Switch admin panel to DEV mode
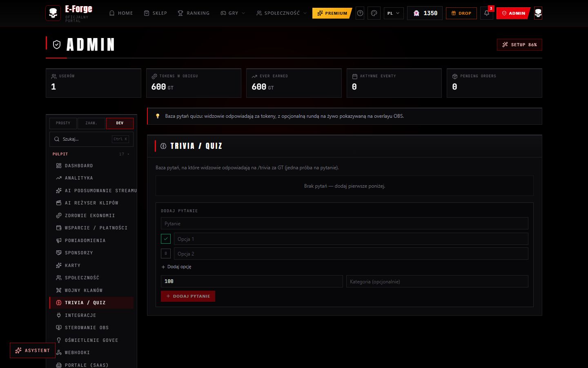The image size is (588, 368). pos(120,123)
